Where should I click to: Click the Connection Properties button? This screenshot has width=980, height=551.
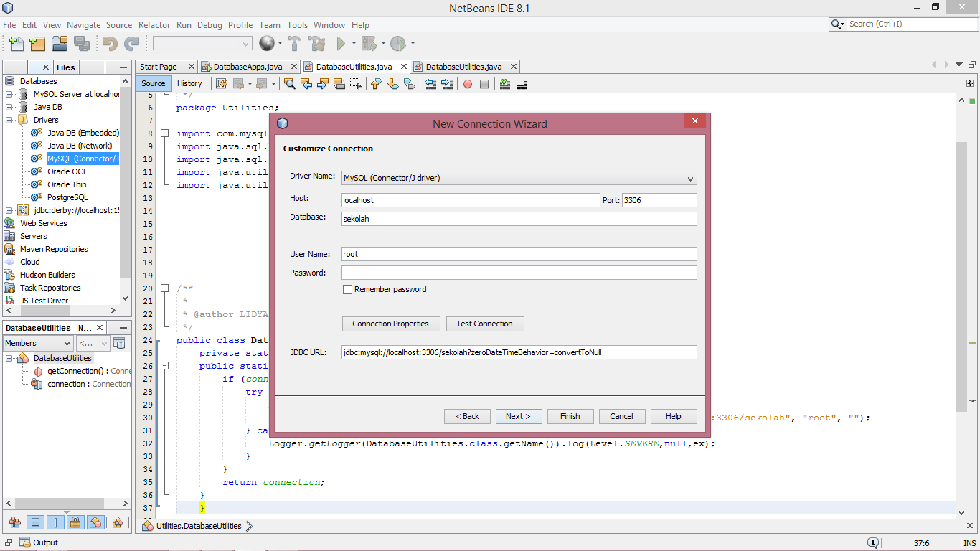tap(391, 324)
